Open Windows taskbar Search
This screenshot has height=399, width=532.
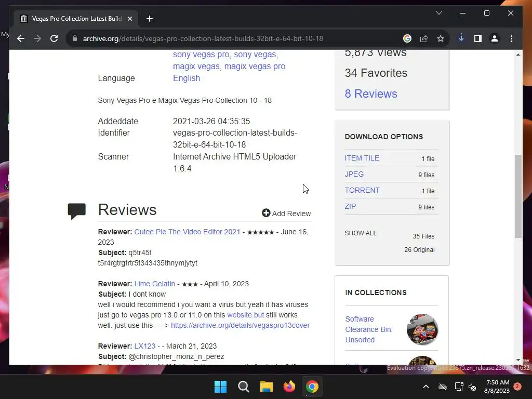(244, 387)
